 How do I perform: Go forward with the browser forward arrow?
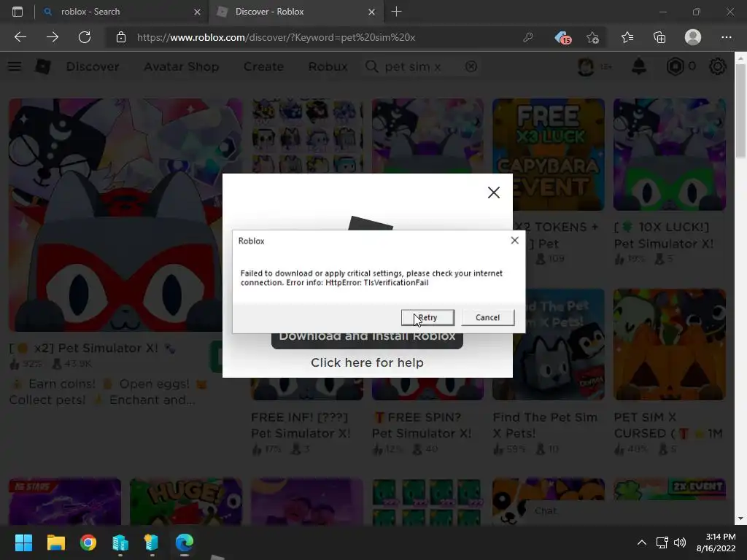point(53,37)
